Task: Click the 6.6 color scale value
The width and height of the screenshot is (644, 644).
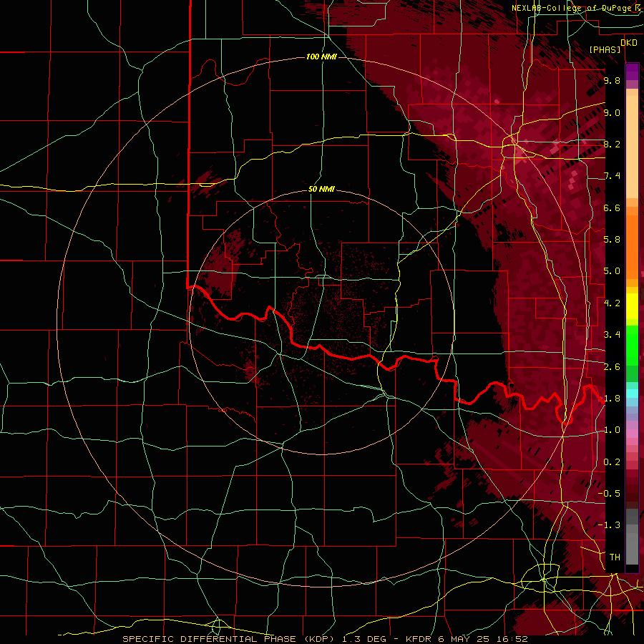Action: (x=612, y=208)
